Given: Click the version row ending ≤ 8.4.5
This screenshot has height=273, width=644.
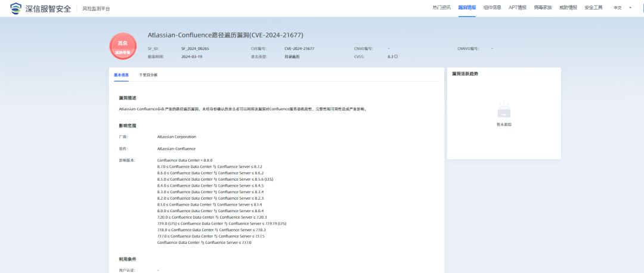Looking at the screenshot, I should point(210,185).
